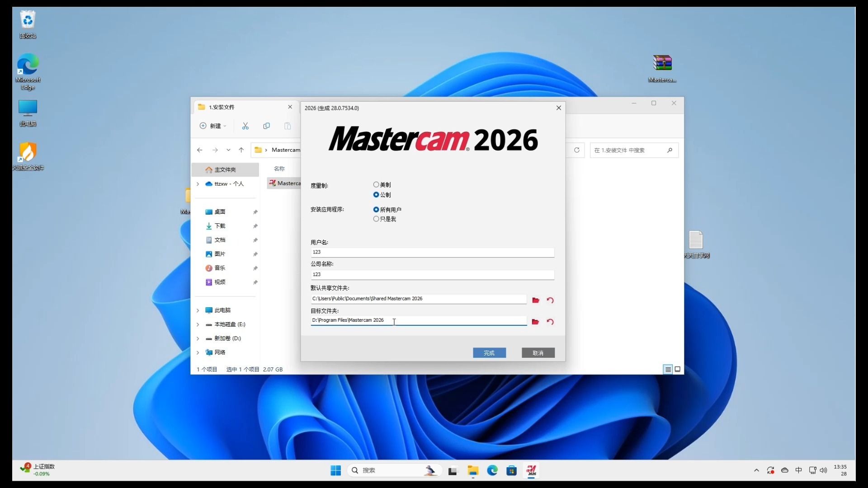868x488 pixels.
Task: Reset the destination folder path to default
Action: [x=550, y=322]
